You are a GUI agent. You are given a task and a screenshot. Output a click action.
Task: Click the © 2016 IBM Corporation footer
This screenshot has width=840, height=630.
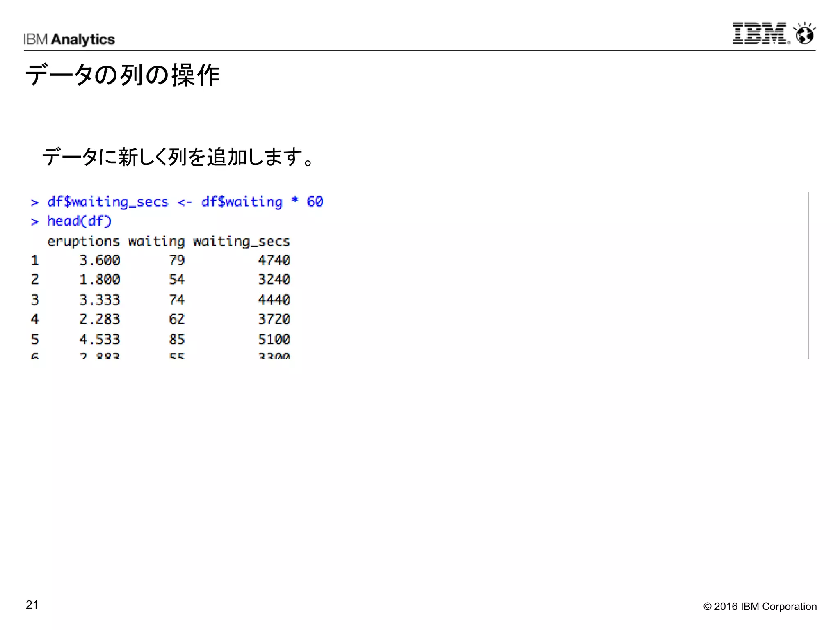(760, 607)
